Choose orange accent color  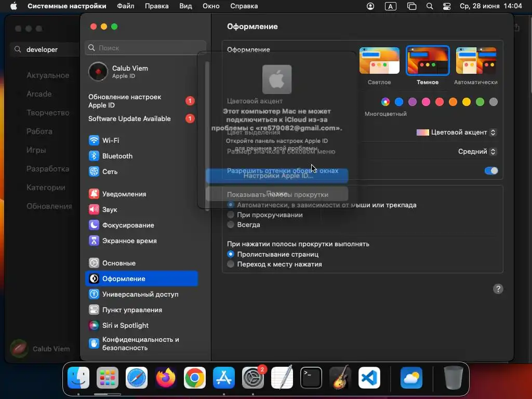(453, 102)
